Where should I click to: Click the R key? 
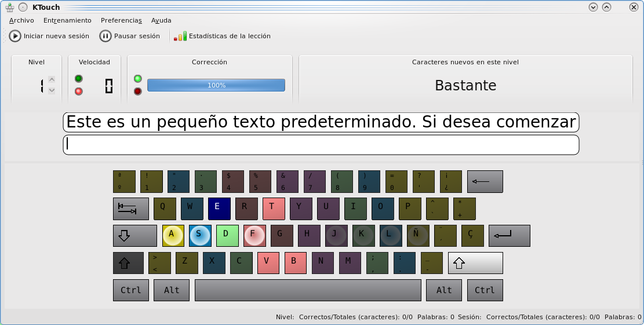246,209
